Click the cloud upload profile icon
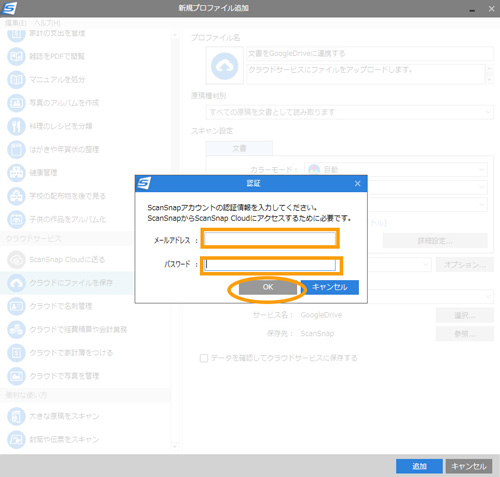 (225, 66)
